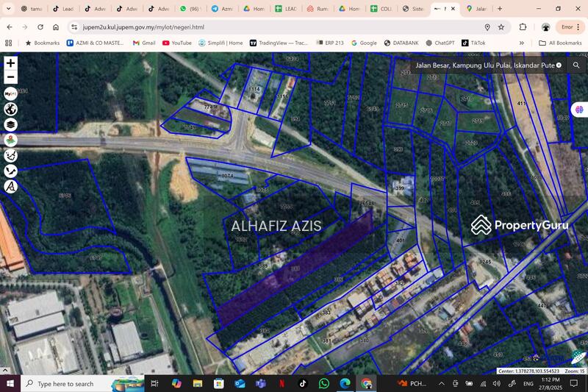The width and height of the screenshot is (588, 392).
Task: Click lot 8074 label on map
Action: [x=228, y=176]
